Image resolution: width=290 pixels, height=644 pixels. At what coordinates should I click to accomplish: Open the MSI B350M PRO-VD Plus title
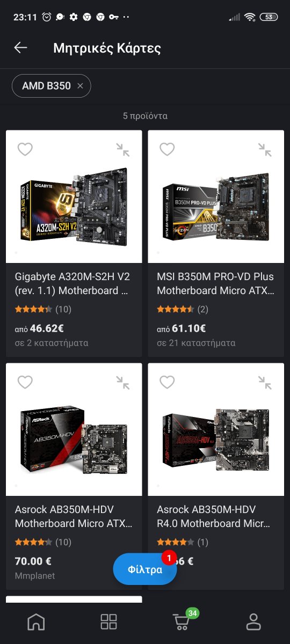coord(215,284)
